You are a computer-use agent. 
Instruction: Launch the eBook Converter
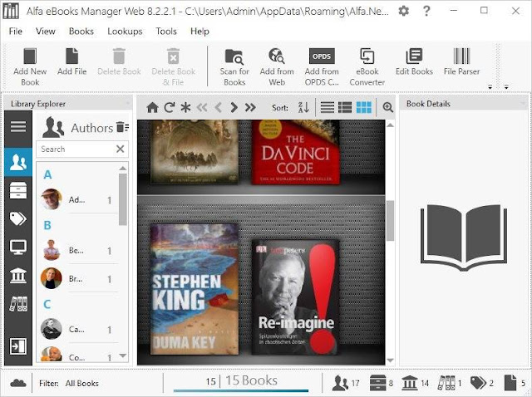coord(367,67)
